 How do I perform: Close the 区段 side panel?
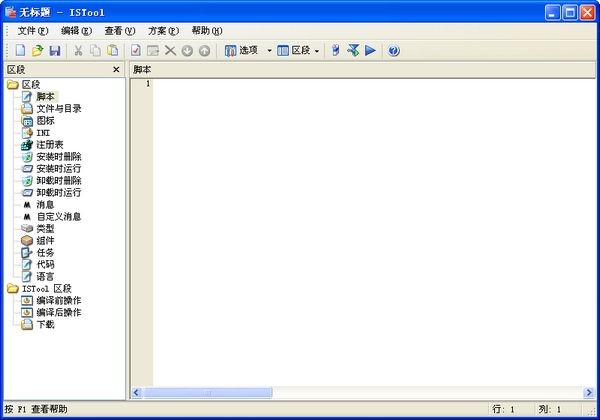(x=116, y=70)
